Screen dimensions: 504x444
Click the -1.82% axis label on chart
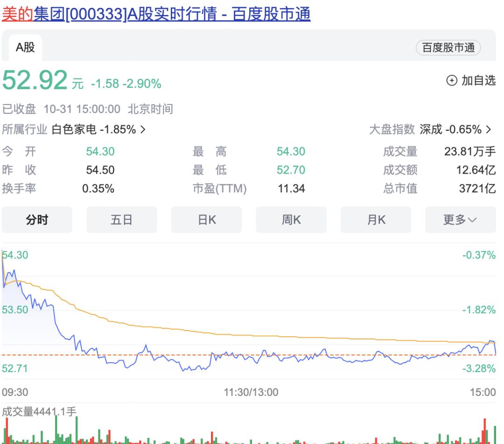479,310
